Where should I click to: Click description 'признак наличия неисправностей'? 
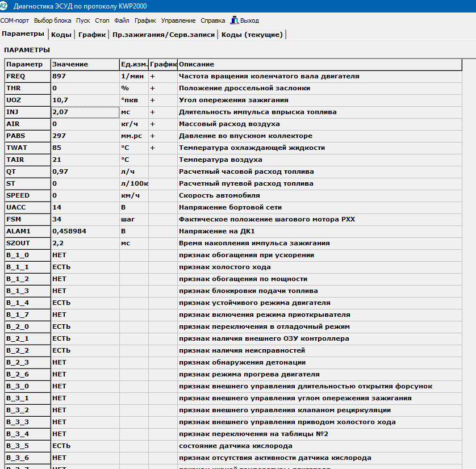pos(242,351)
